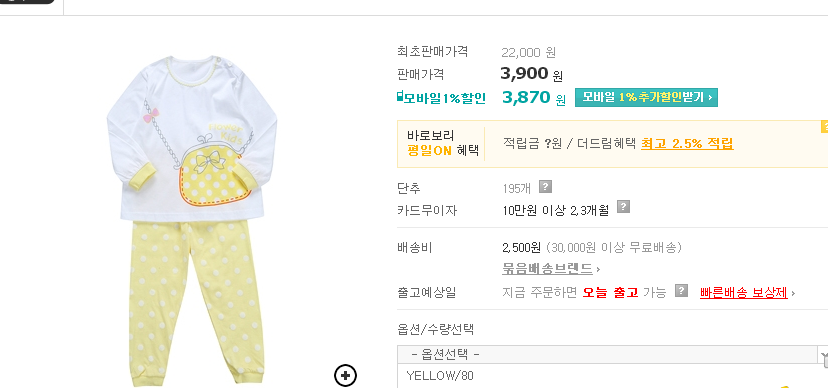This screenshot has width=828, height=388.
Task: Click the red chevron after 빠른배송 보상제
Action: point(793,293)
